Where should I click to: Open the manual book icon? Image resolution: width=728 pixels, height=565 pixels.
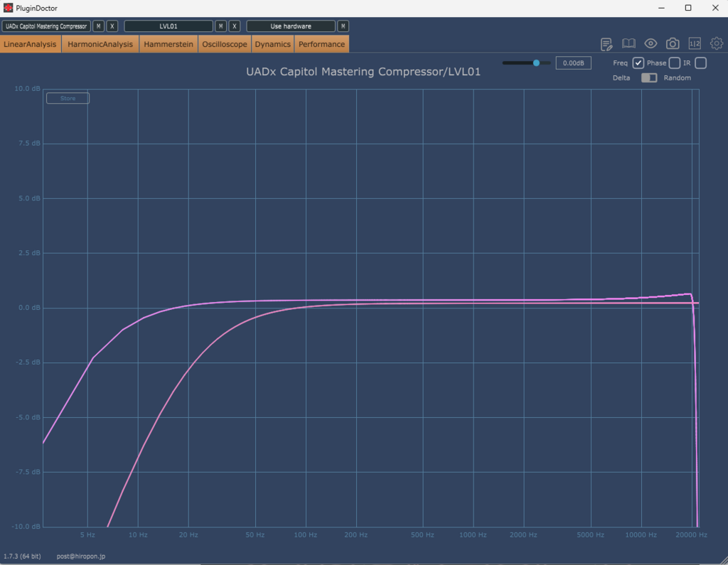pos(628,43)
